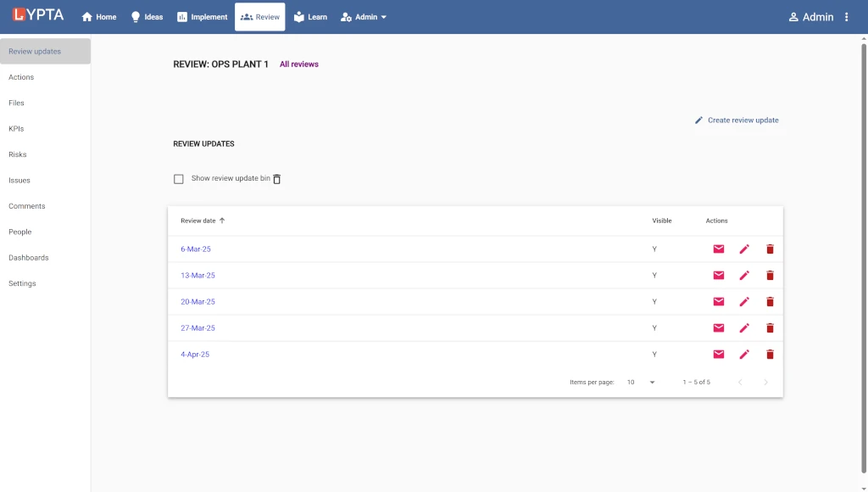Image resolution: width=868 pixels, height=492 pixels.
Task: Open the three-dot more options menu
Action: coord(847,17)
